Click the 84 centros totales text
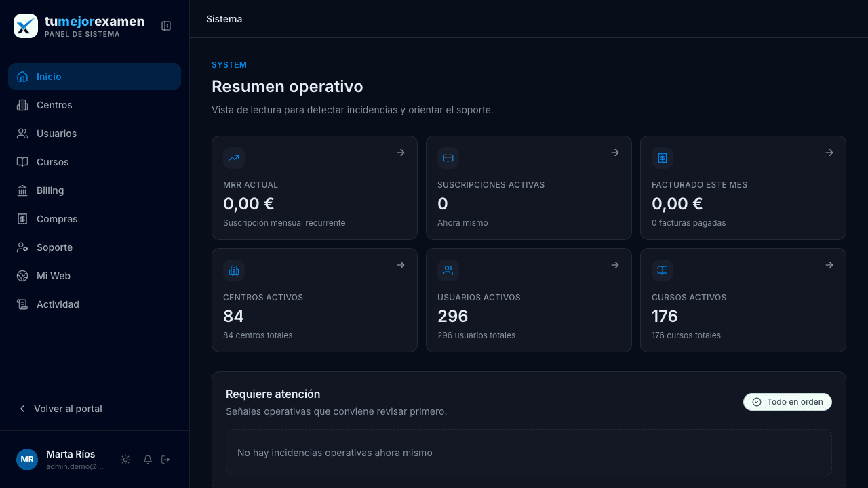The width and height of the screenshot is (868, 488). [258, 335]
